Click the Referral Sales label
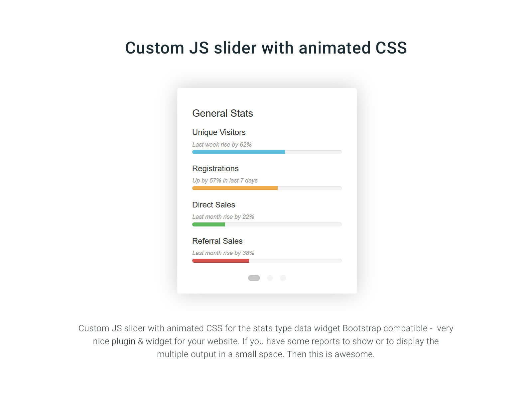 pyautogui.click(x=217, y=241)
